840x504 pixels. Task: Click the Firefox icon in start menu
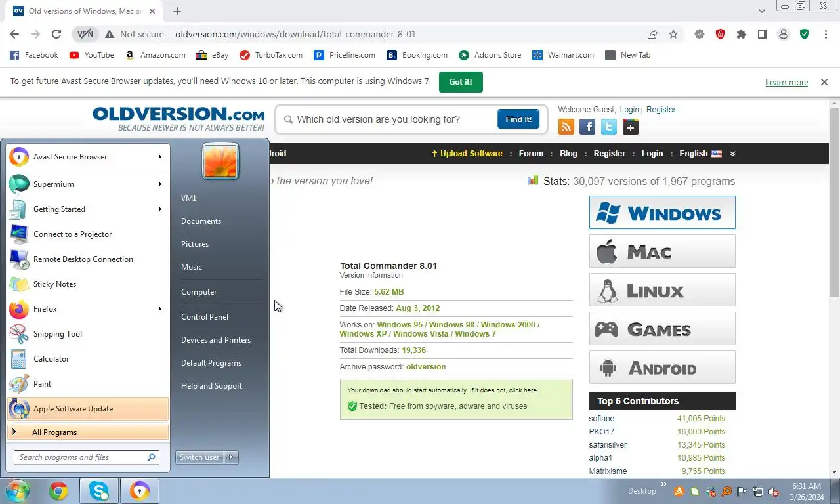19,309
